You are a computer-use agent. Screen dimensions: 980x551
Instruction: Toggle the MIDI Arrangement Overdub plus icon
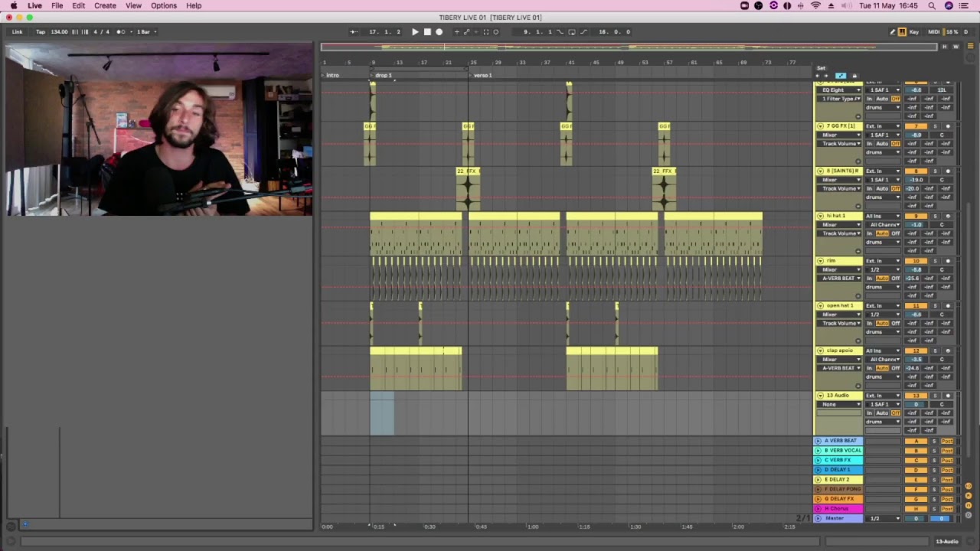click(457, 31)
